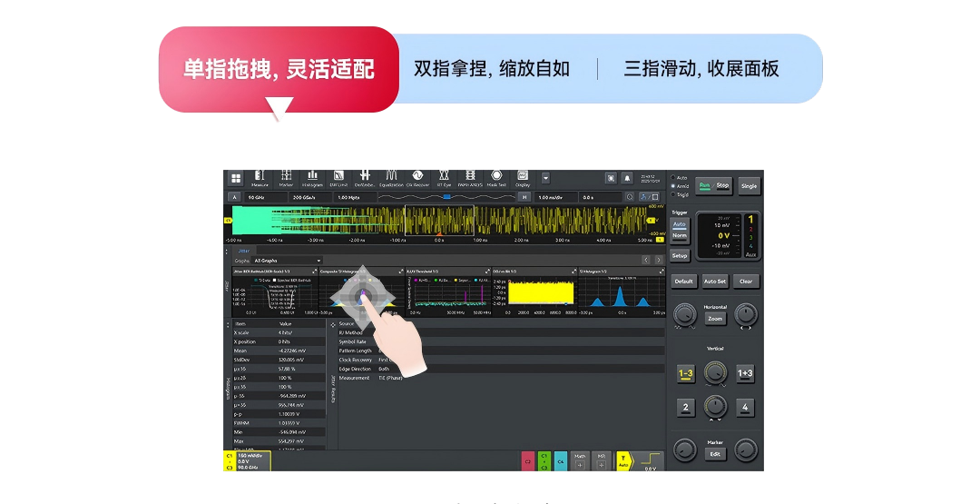Expand the All Graphs dropdown
Image resolution: width=980 pixels, height=504 pixels.
tap(287, 261)
